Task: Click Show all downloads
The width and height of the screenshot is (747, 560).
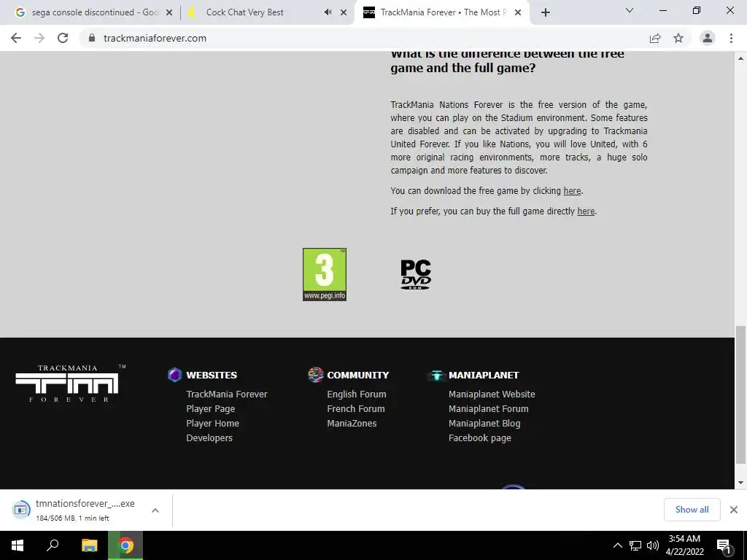Action: 692,510
